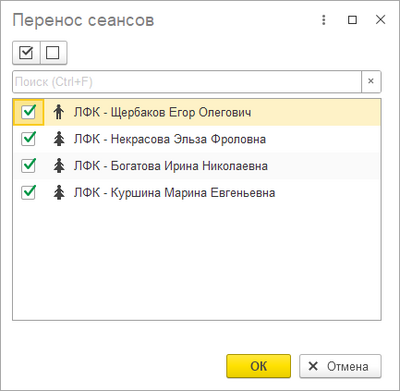Focus the Поиск (Ctrl+F) search field

coord(187,81)
